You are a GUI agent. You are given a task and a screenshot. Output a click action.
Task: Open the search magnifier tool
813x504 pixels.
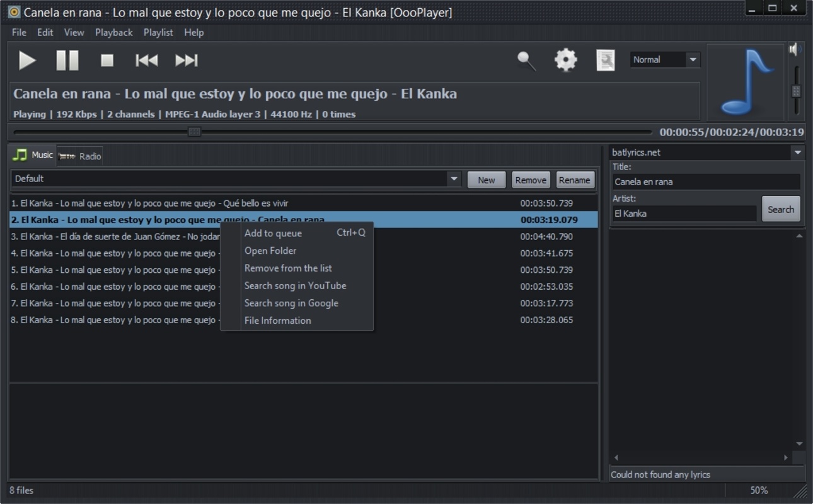[527, 60]
